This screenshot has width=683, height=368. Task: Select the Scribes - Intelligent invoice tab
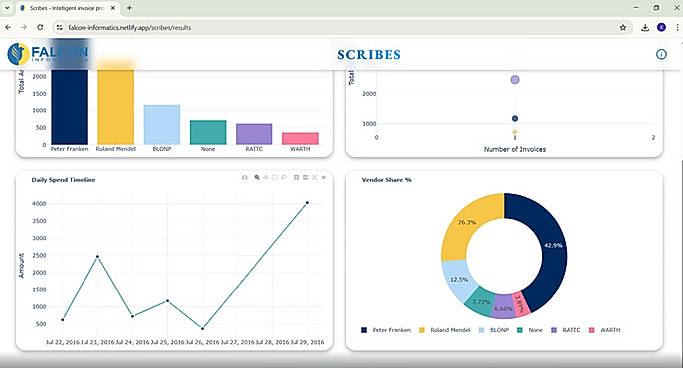[68, 8]
